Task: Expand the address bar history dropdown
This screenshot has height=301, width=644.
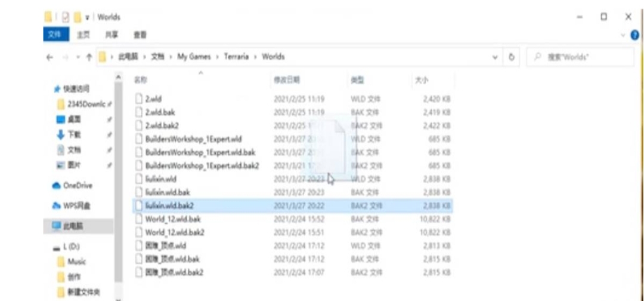Action: (495, 57)
